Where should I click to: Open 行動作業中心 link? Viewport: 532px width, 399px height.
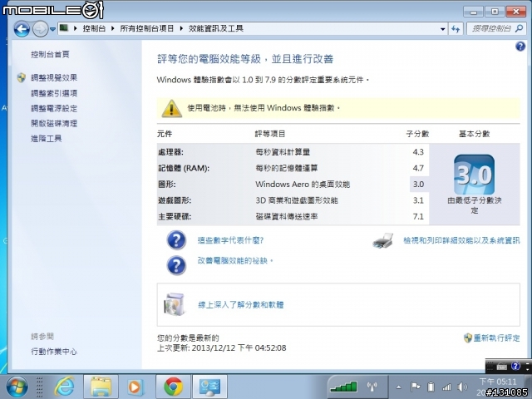54,352
